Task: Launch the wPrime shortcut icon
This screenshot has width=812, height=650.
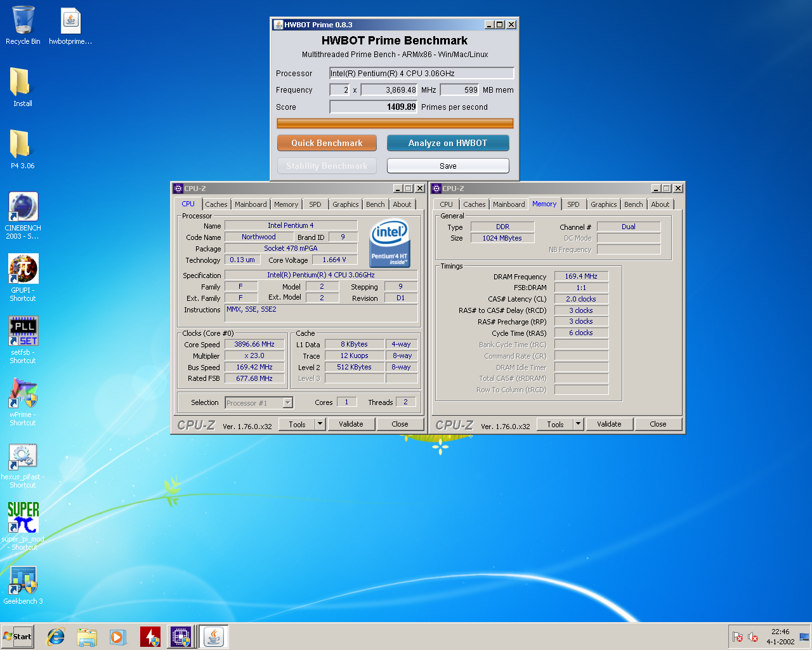Action: [23, 402]
